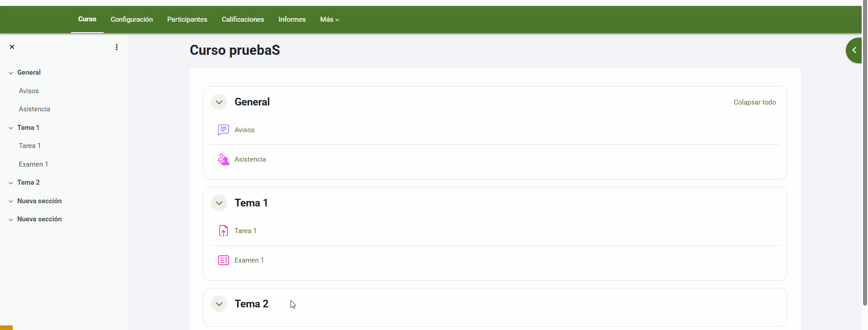Viewport: 868px width, 330px height.
Task: Click the Colapsar todo link
Action: (754, 102)
